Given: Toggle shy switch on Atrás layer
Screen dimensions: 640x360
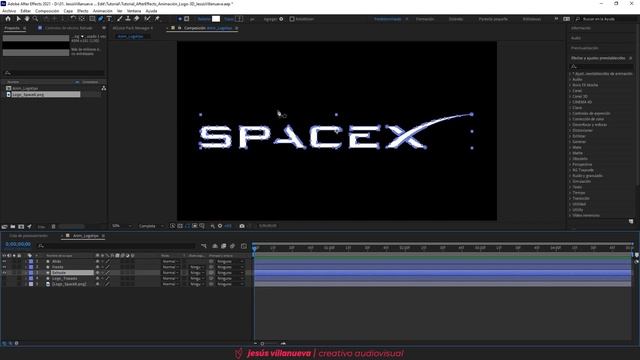Looking at the screenshot, I should (x=98, y=261).
